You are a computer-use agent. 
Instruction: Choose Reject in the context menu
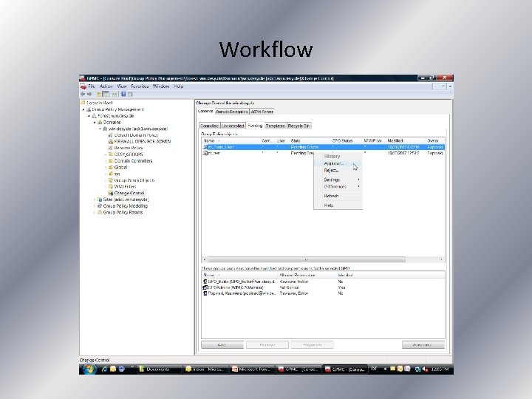338,171
